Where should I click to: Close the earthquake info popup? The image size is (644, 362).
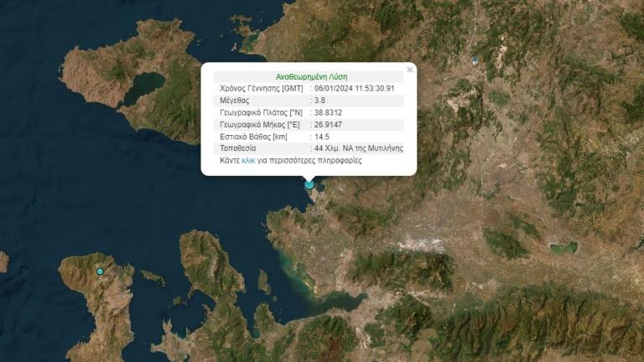click(x=409, y=70)
